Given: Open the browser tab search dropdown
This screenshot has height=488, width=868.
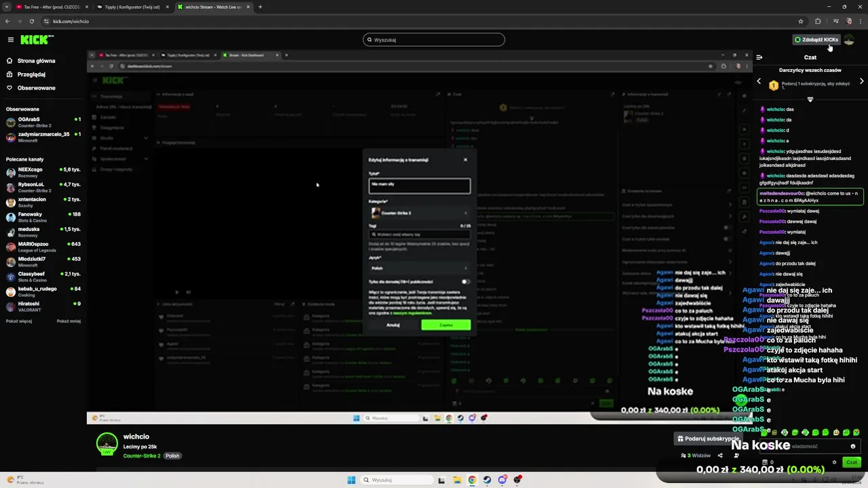Looking at the screenshot, I should [x=7, y=7].
